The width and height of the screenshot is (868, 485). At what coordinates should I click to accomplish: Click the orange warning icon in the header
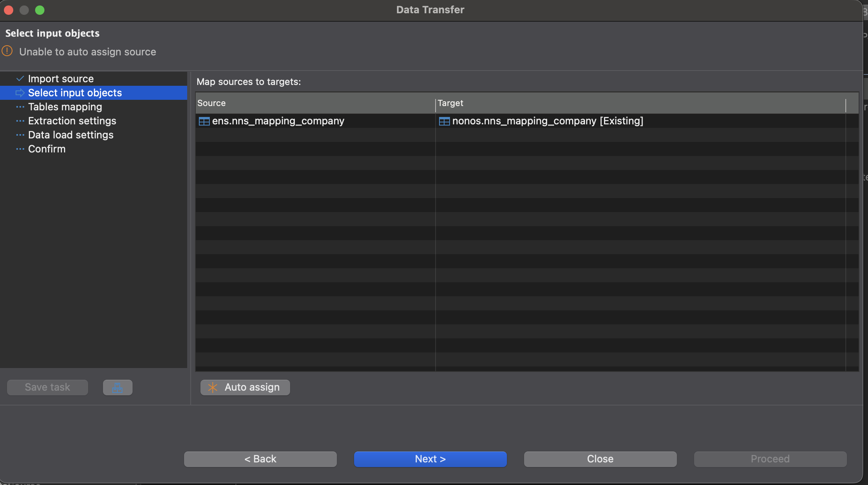coord(7,51)
